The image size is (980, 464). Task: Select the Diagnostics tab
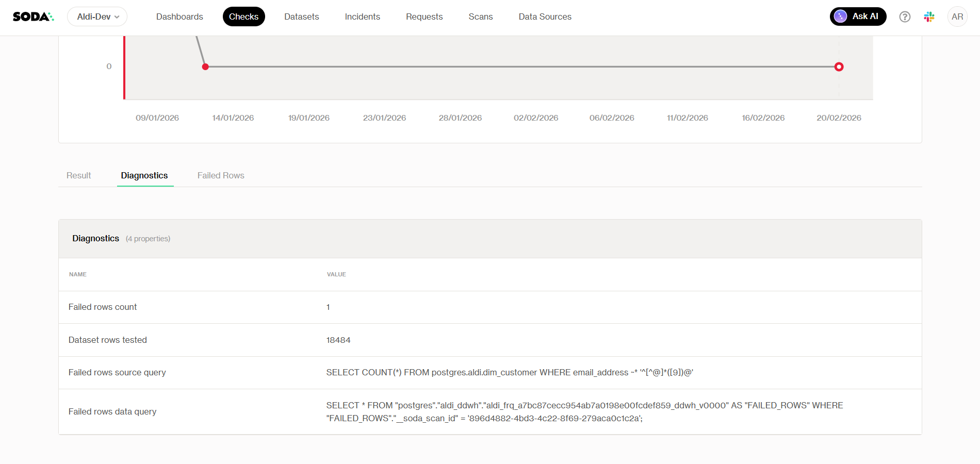144,175
